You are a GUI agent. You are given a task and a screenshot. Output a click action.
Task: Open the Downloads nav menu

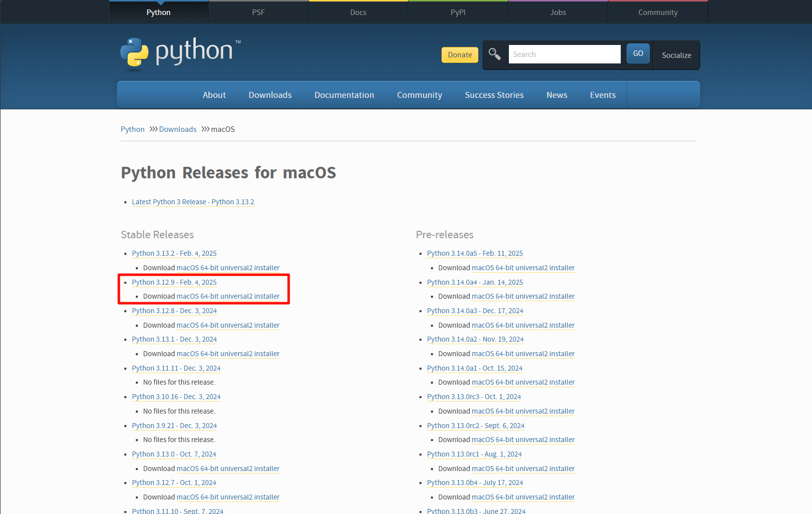coord(270,95)
